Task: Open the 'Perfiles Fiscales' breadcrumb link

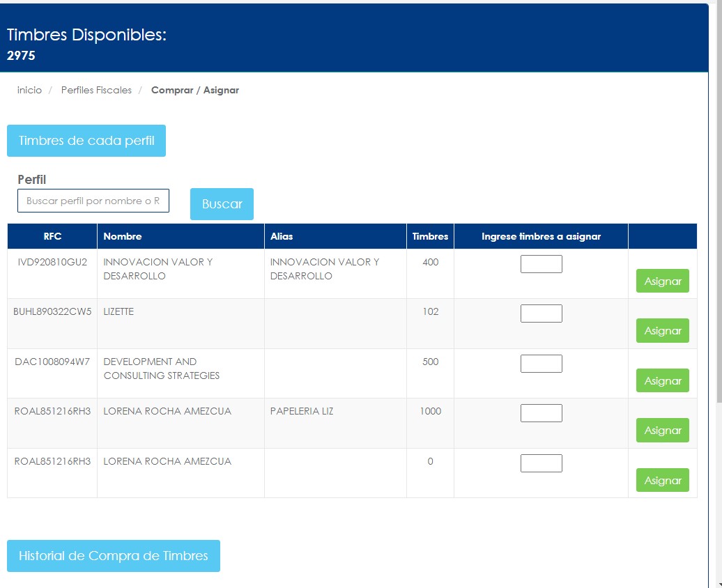Action: (x=96, y=90)
